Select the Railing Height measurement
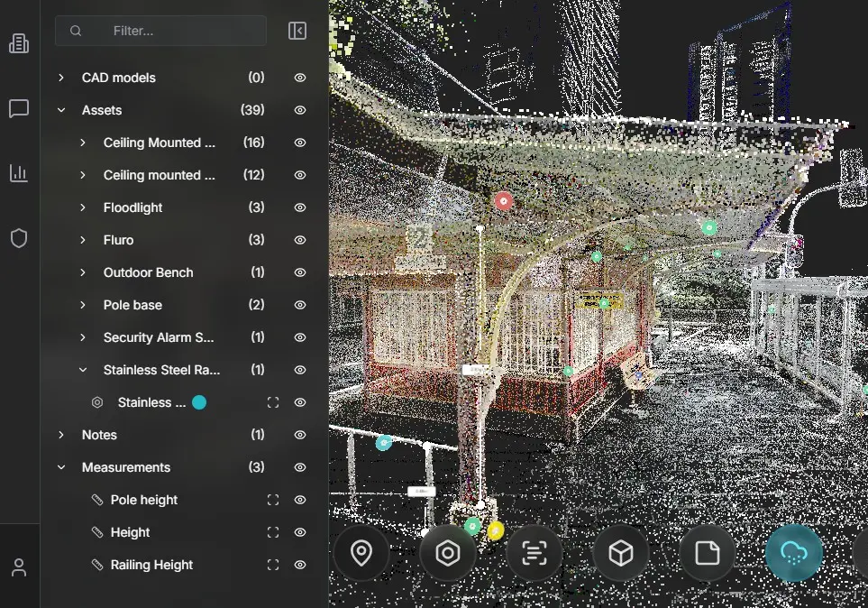 [151, 565]
